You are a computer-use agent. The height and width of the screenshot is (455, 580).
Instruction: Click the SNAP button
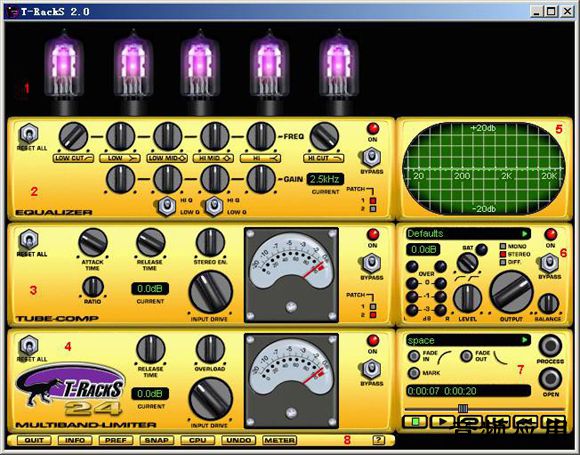click(156, 441)
